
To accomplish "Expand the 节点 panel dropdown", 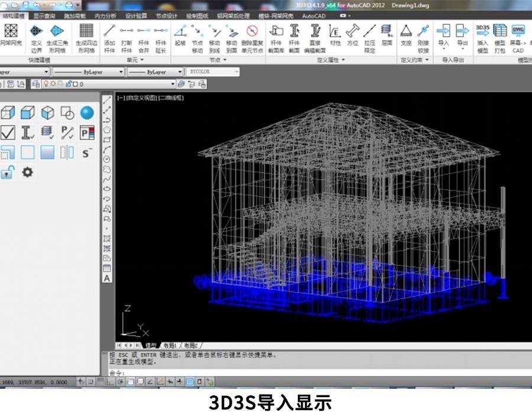I will (218, 60).
